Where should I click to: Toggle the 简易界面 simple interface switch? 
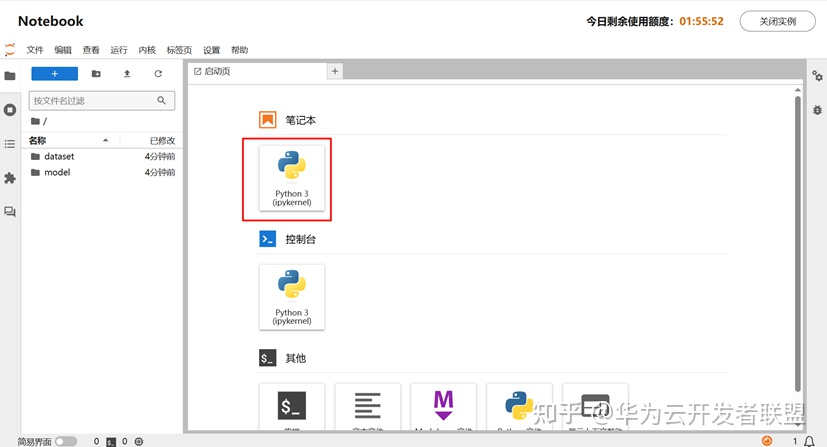(66, 441)
